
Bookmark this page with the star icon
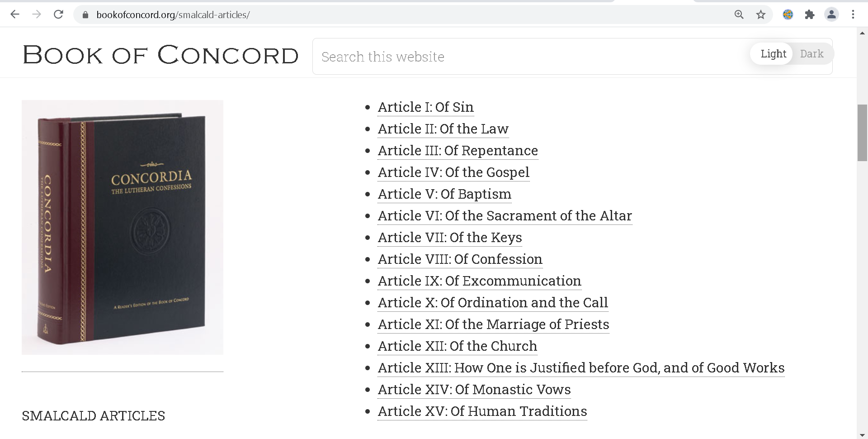[761, 14]
